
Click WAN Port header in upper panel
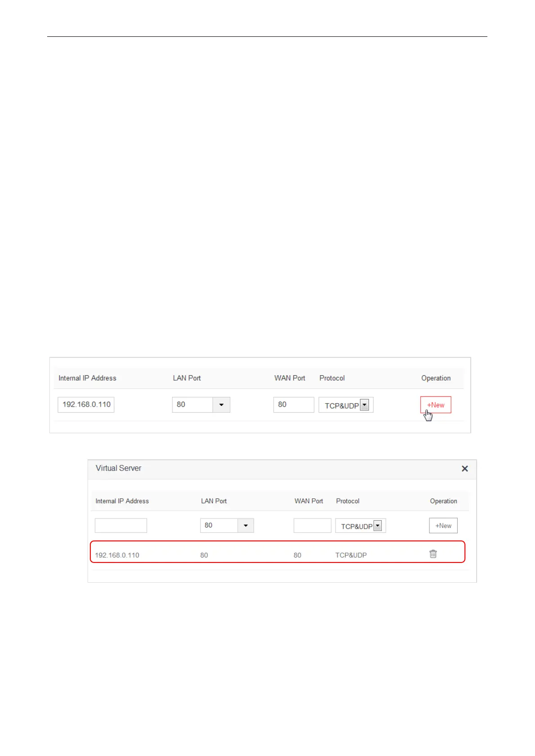(x=290, y=378)
